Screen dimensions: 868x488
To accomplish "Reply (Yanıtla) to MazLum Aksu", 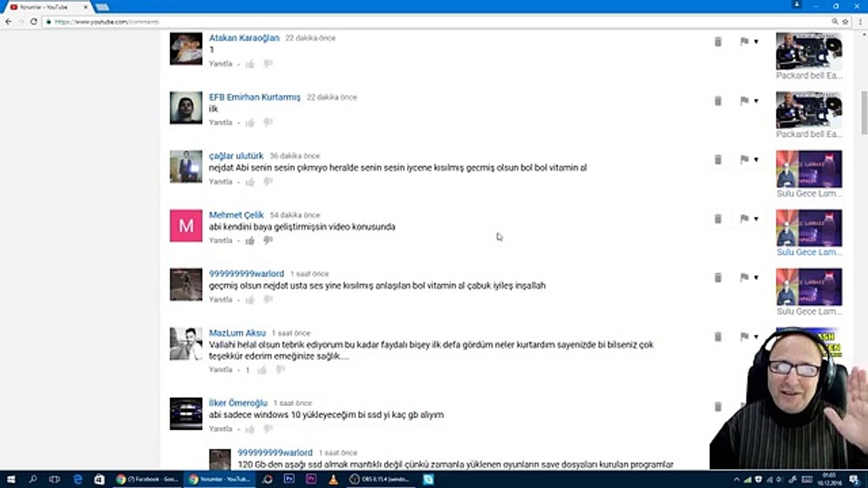I will tap(220, 370).
